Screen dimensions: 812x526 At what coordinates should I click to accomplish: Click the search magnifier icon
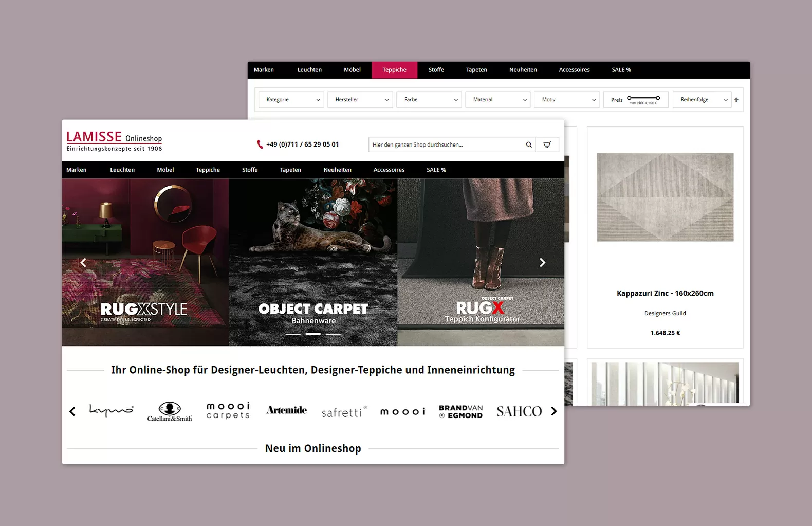(x=528, y=144)
